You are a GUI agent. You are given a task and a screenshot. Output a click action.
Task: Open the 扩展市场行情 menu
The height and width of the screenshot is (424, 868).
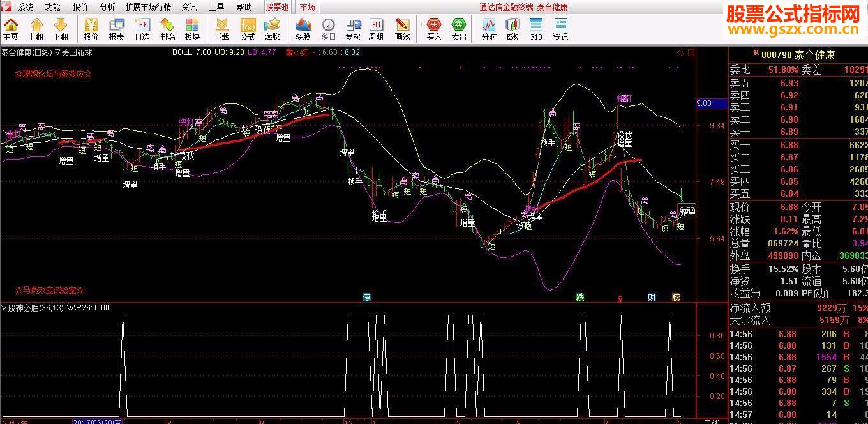click(148, 8)
